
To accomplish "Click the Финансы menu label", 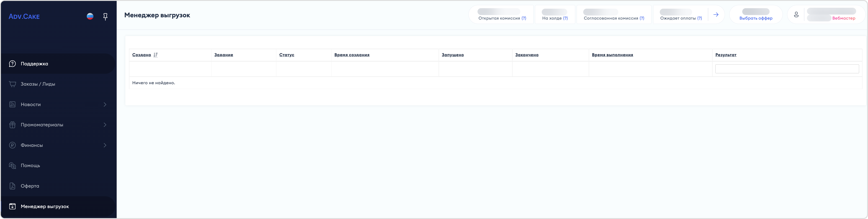I will (x=32, y=145).
